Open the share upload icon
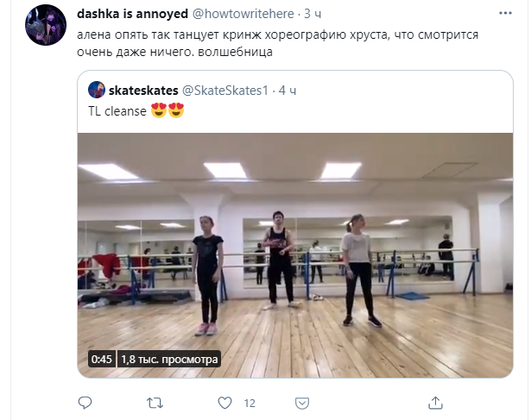Screen dimensions: 531x420 coord(435,403)
